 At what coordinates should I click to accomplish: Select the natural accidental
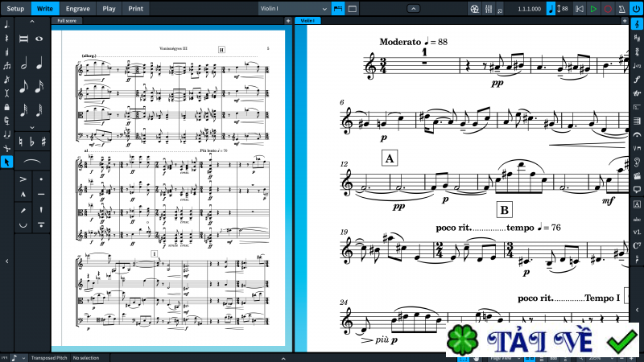[x=21, y=142]
